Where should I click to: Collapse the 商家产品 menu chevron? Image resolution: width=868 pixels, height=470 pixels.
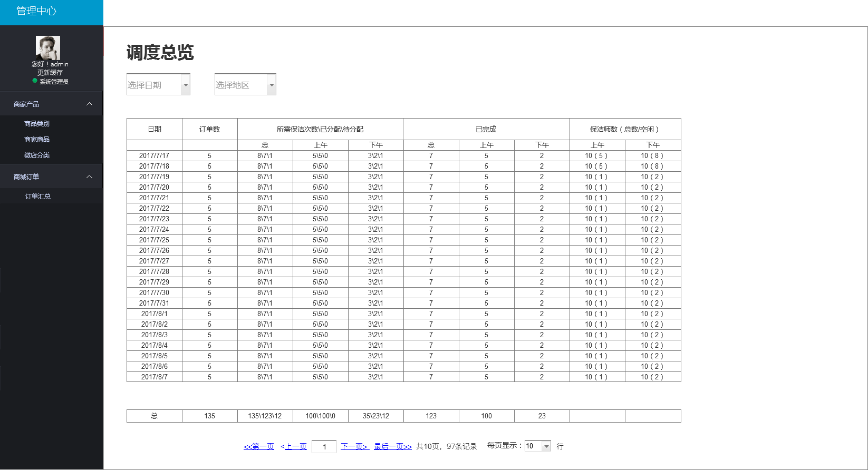[x=89, y=104]
